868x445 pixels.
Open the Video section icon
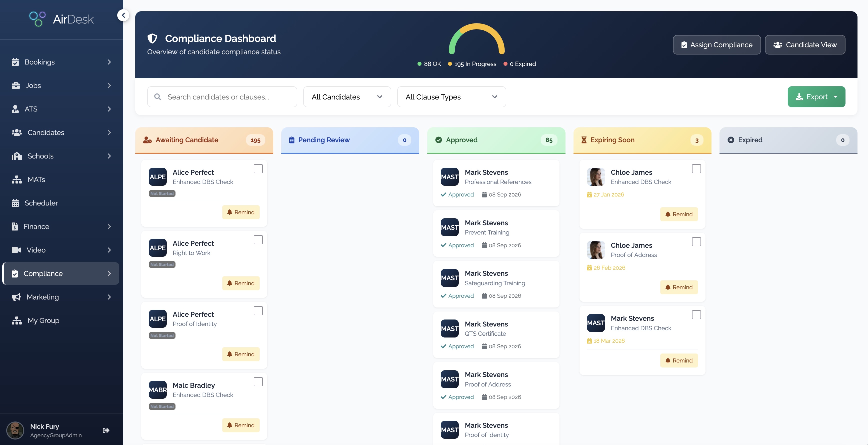[x=16, y=250]
